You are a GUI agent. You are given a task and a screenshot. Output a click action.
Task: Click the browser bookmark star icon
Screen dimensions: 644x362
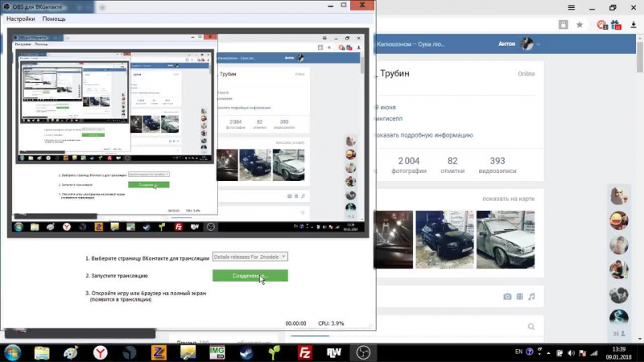pos(580,25)
